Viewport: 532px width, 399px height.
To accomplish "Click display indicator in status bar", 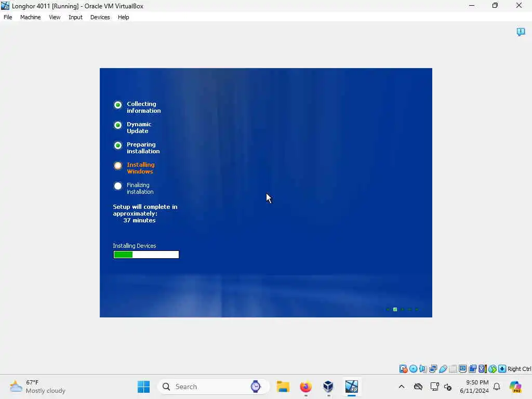I will point(462,369).
